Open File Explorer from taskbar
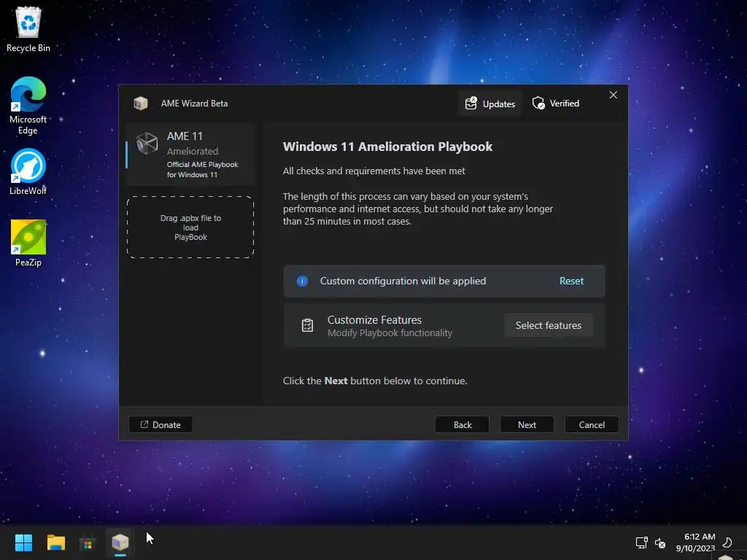747x560 pixels. point(55,542)
